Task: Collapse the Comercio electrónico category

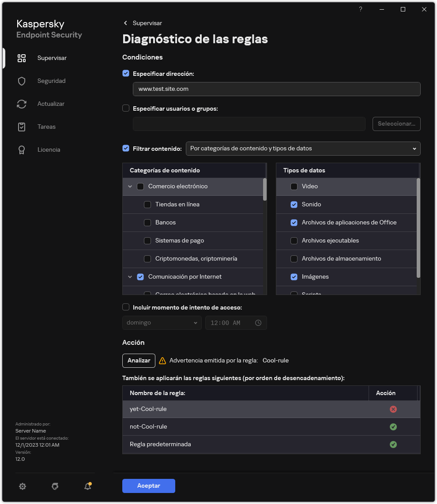Action: click(x=130, y=186)
